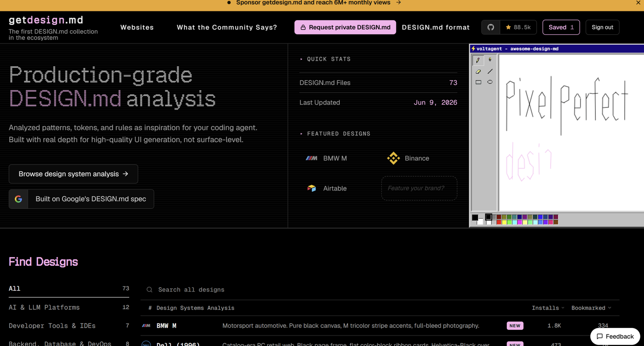Open the Saved 1 button
The image size is (644, 346).
pos(561,27)
